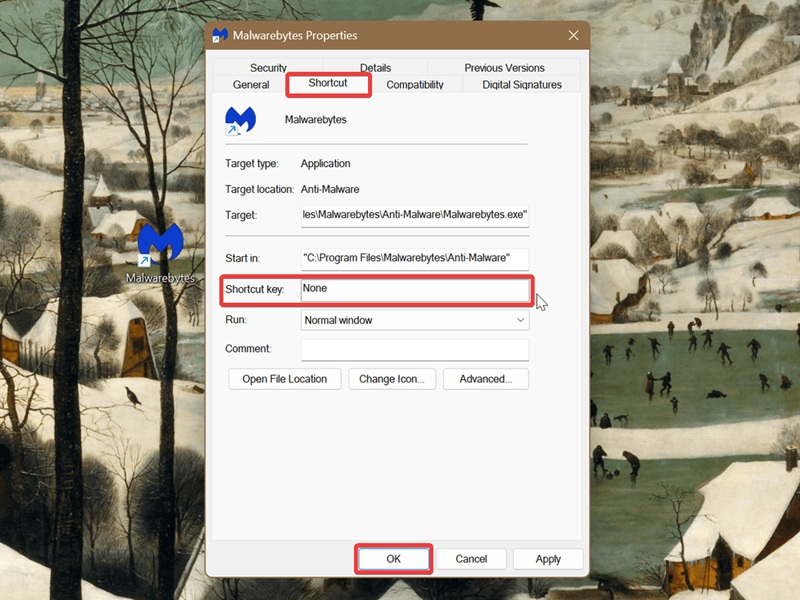Click the Malwarebytes icon in the dialog title bar
800x600 pixels.
[220, 35]
